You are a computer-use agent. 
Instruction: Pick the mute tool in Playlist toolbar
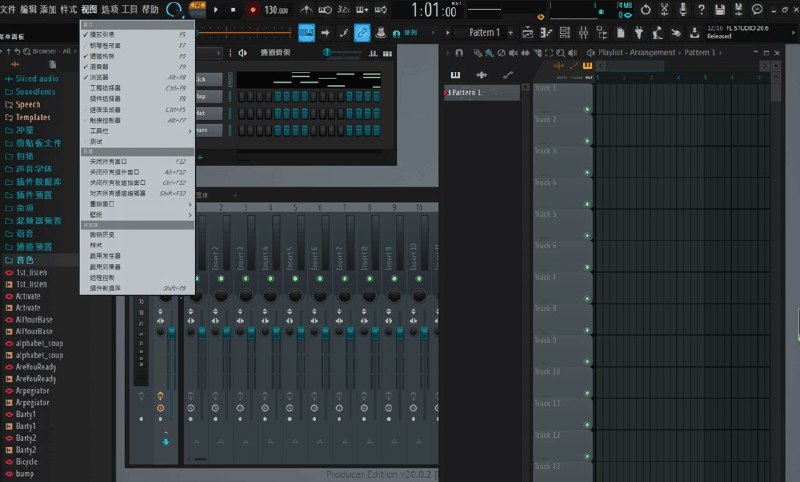[513, 53]
